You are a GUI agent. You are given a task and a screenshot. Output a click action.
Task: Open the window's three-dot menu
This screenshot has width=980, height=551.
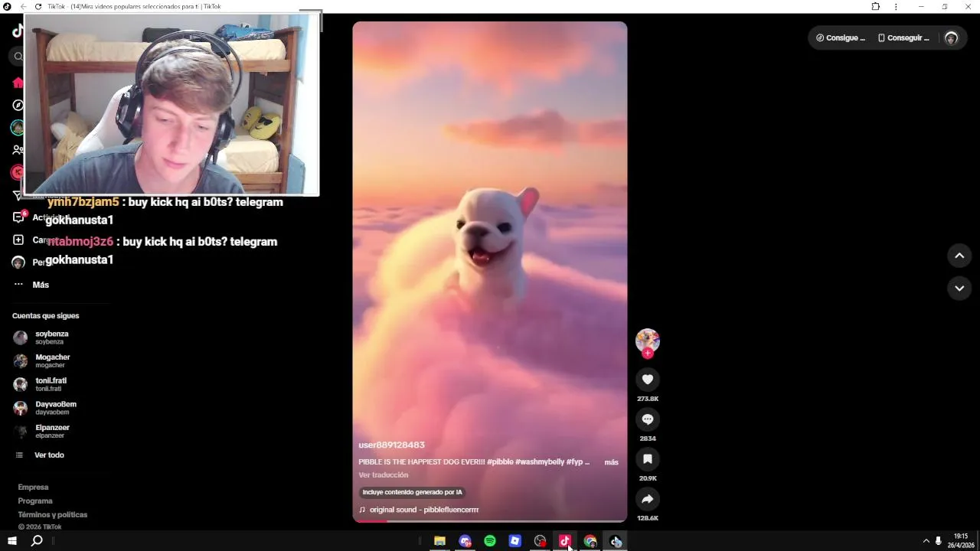click(896, 6)
